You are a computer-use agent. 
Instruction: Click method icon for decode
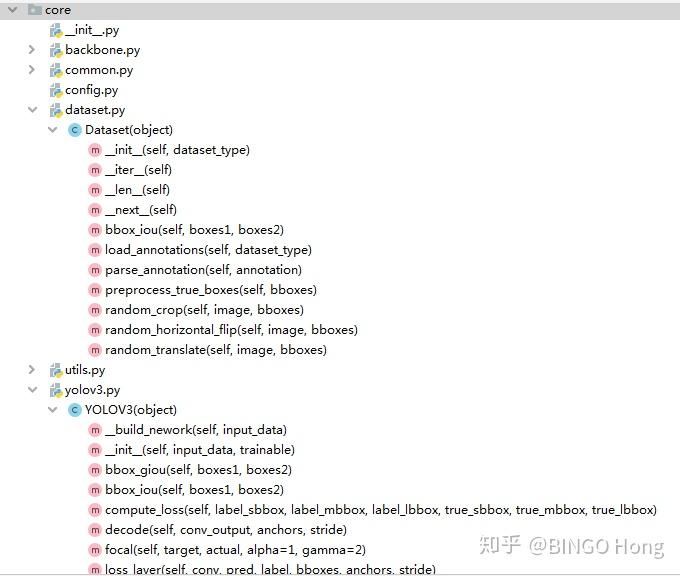(95, 530)
